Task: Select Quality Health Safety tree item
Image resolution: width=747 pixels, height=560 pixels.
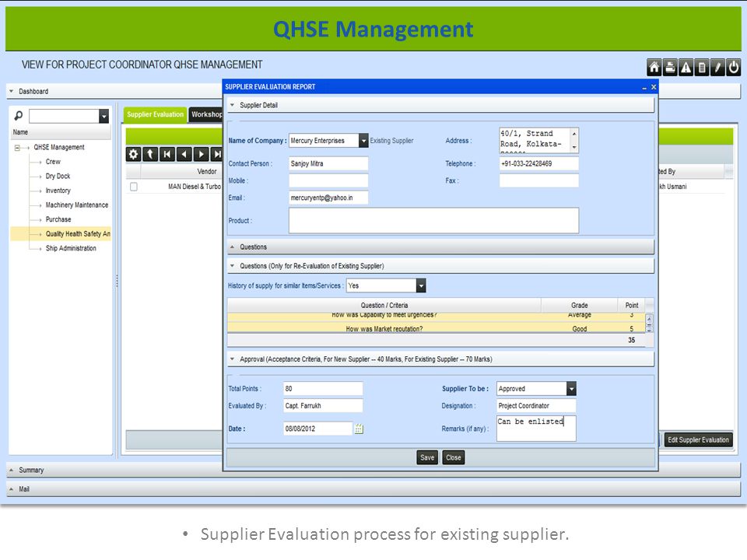Action: tap(78, 234)
